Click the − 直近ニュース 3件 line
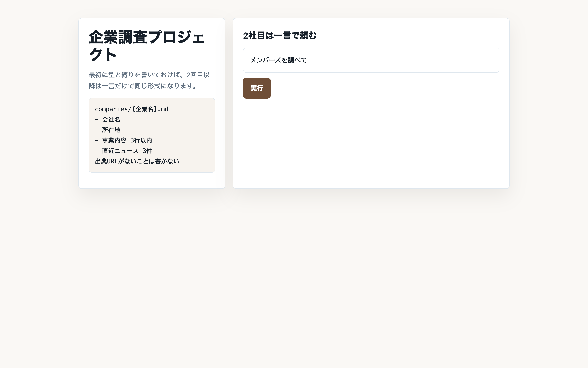The height and width of the screenshot is (368, 588). (124, 151)
